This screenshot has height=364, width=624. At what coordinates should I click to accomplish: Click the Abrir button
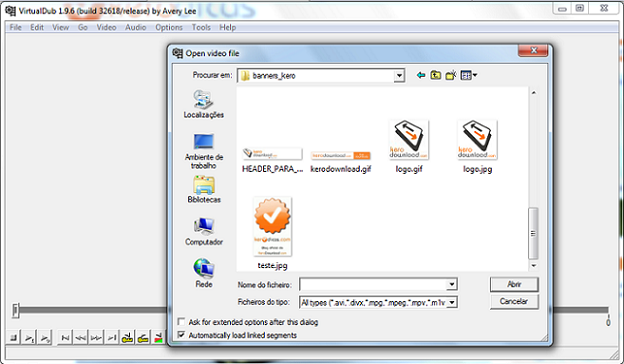click(514, 284)
